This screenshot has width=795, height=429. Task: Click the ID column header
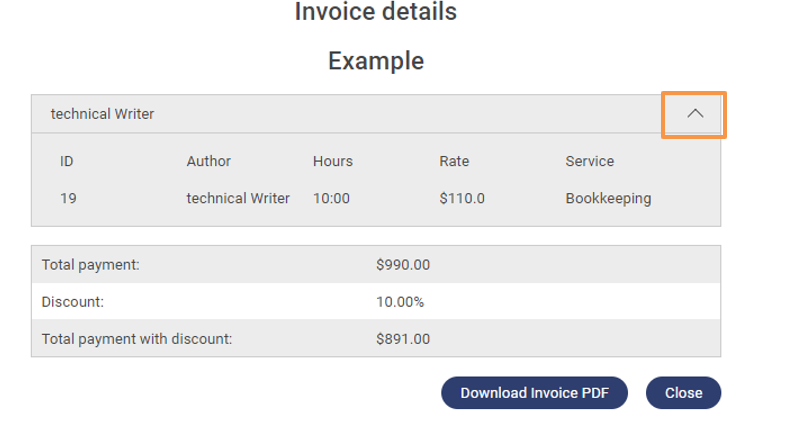[66, 161]
